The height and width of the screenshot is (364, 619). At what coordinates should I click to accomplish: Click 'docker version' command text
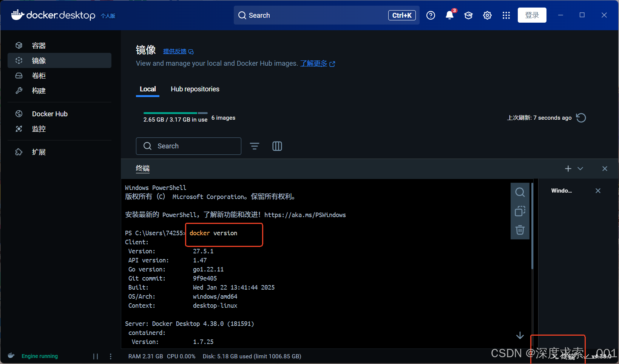tap(213, 233)
